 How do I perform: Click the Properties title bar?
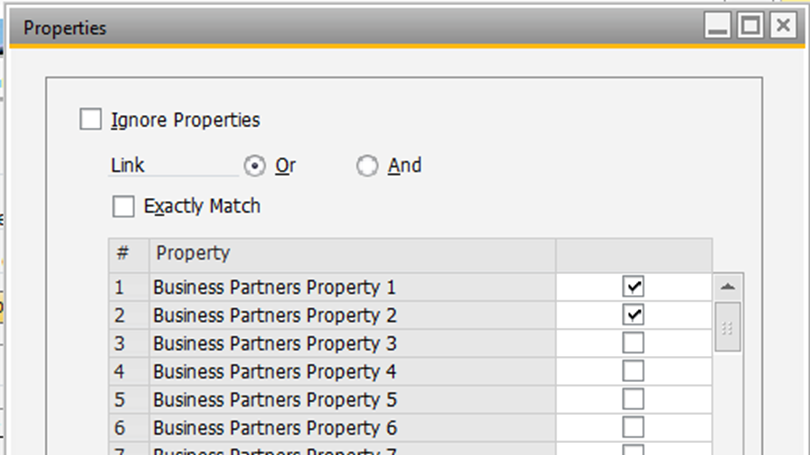[350, 27]
